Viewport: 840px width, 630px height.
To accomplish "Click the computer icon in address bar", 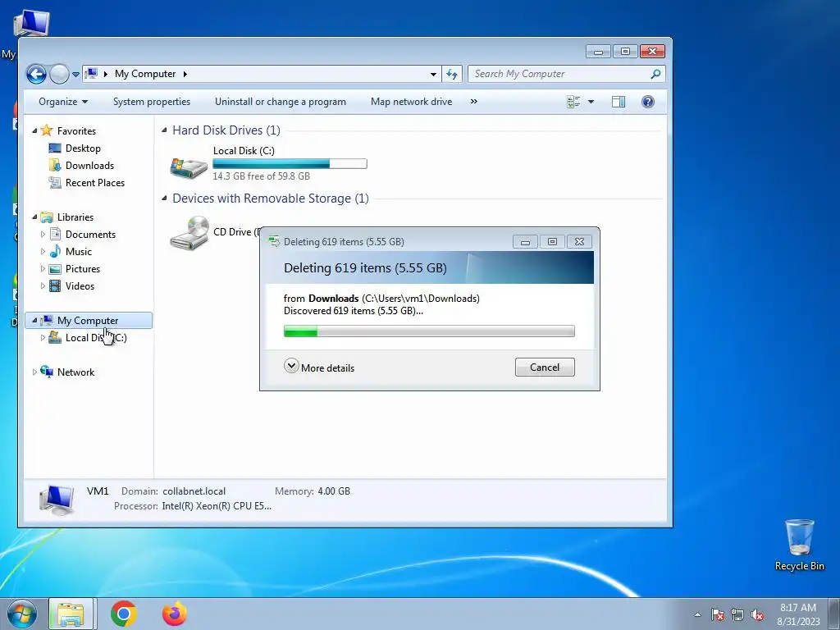I will point(91,73).
